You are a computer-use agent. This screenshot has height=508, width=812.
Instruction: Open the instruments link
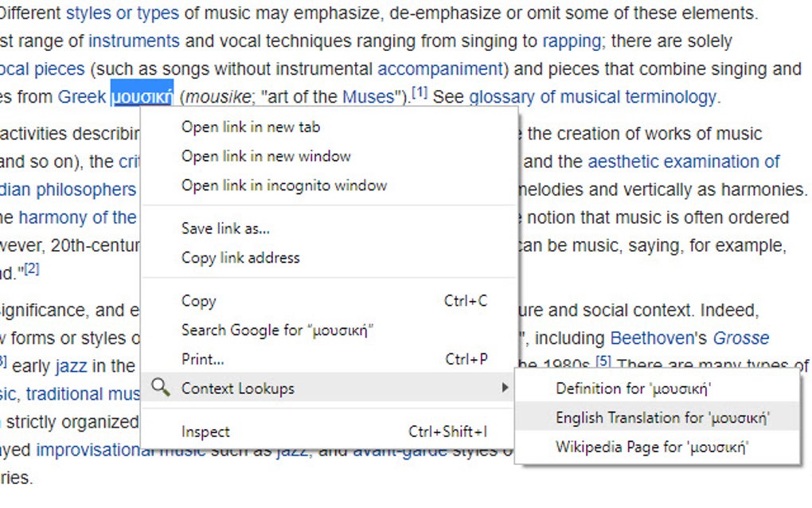coord(133,41)
